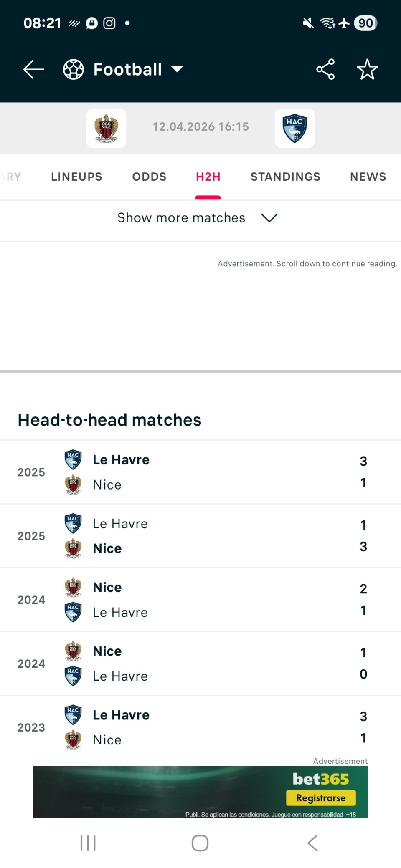Switch to the Lineups tab
The height and width of the screenshot is (868, 401).
(x=76, y=177)
